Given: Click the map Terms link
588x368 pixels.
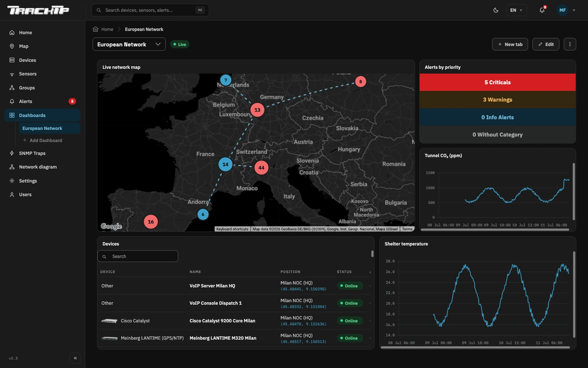Looking at the screenshot, I should pyautogui.click(x=407, y=229).
